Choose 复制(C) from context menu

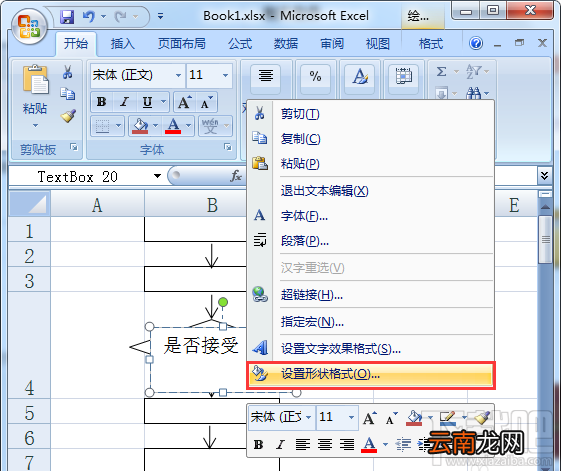pyautogui.click(x=370, y=139)
